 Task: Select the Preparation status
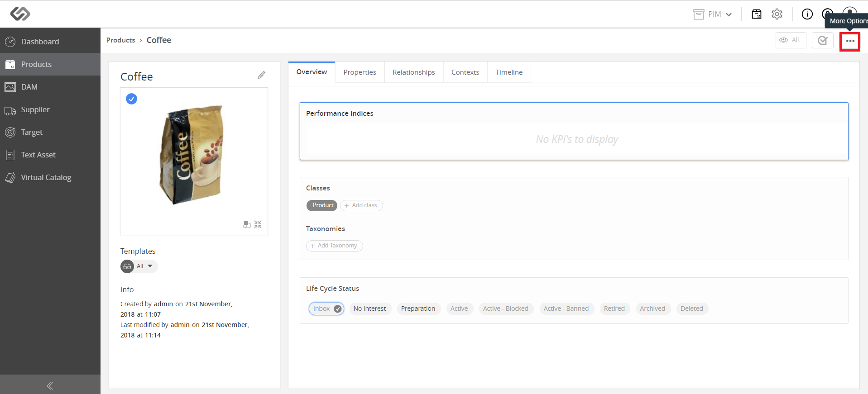(x=418, y=309)
